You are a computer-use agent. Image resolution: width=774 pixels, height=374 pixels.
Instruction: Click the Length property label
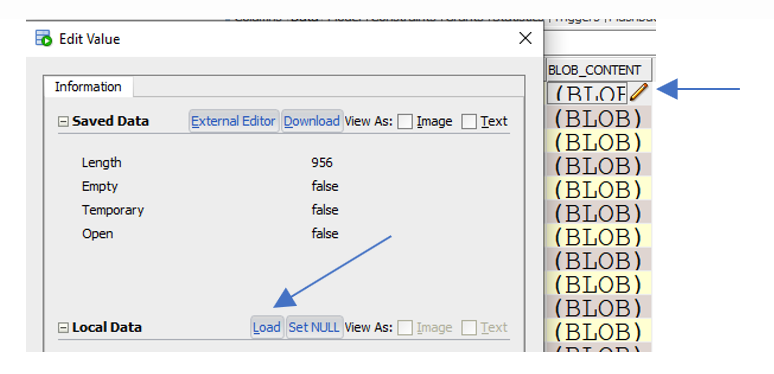101,163
